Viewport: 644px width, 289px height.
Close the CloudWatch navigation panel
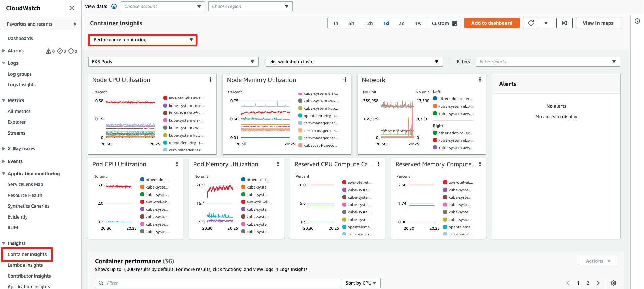pyautogui.click(x=71, y=8)
